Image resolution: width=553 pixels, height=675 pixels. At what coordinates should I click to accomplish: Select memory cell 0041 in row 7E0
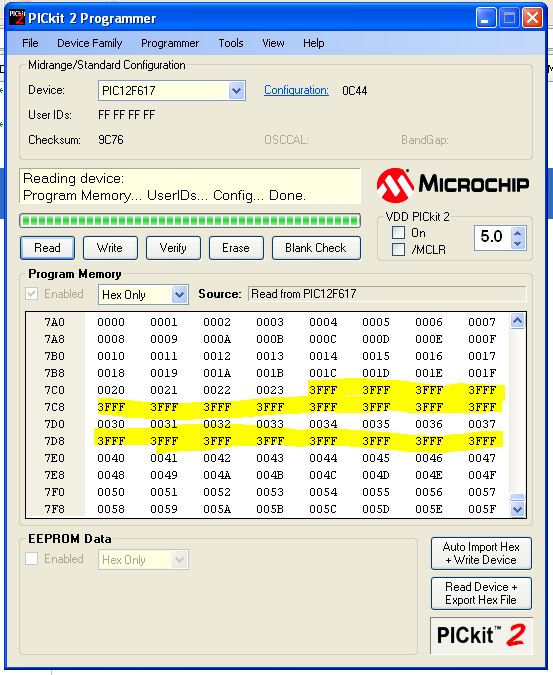tap(164, 458)
